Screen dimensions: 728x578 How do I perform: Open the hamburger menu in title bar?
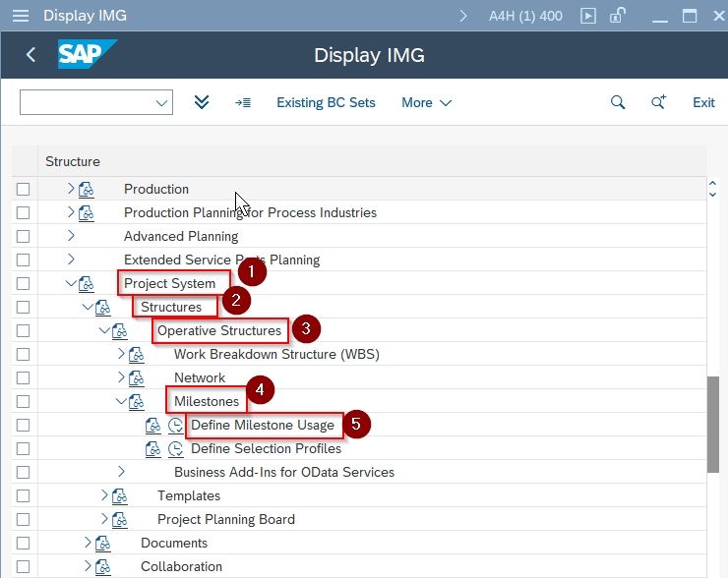pyautogui.click(x=21, y=16)
